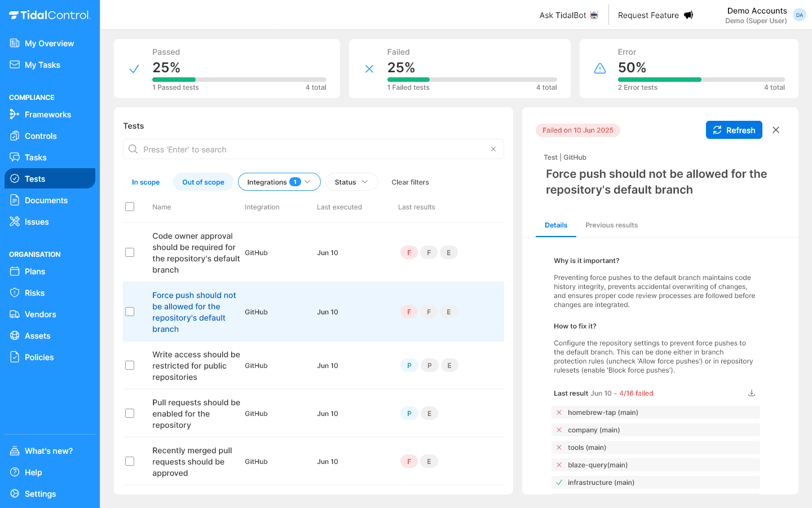Tick the select-all checkbox in the table header
The height and width of the screenshot is (508, 812).
tap(130, 207)
